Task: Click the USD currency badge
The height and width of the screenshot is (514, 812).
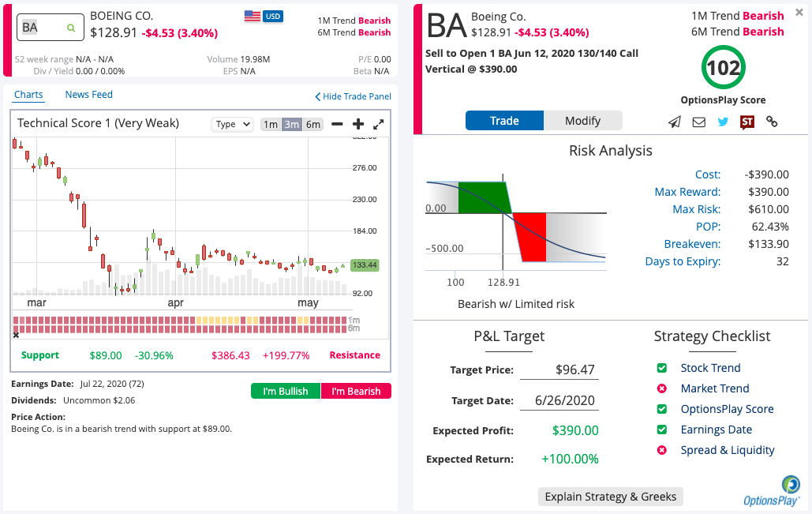Action: pyautogui.click(x=273, y=16)
